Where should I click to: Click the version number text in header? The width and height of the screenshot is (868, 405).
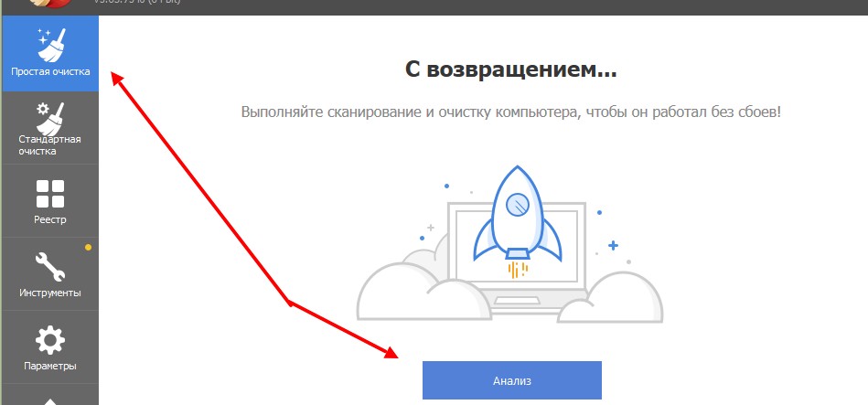pyautogui.click(x=137, y=2)
